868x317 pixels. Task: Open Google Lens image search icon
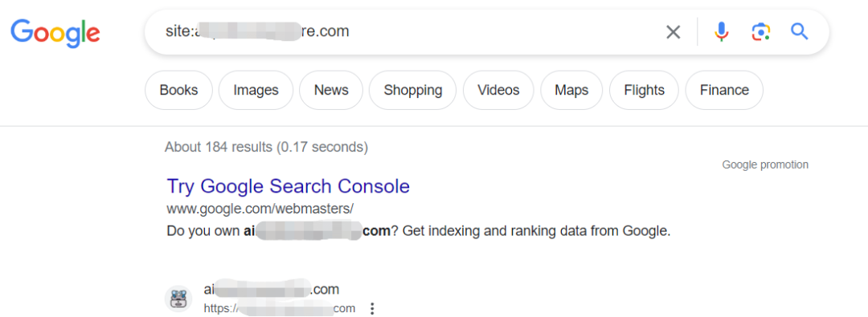tap(761, 32)
